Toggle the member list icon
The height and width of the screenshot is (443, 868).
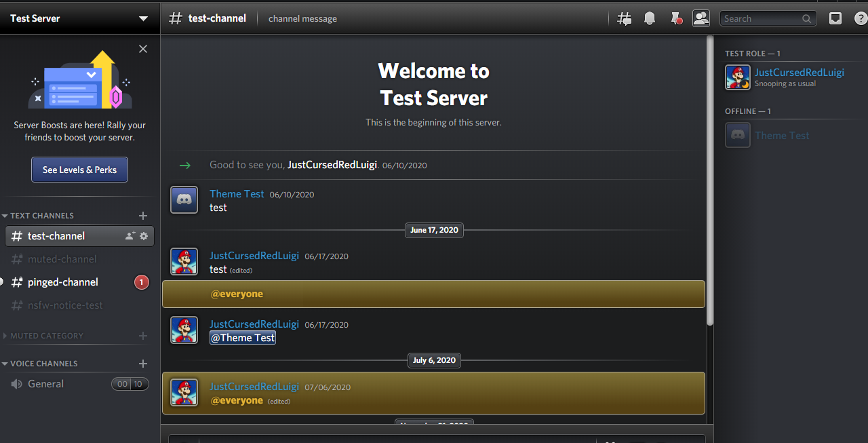pyautogui.click(x=701, y=19)
